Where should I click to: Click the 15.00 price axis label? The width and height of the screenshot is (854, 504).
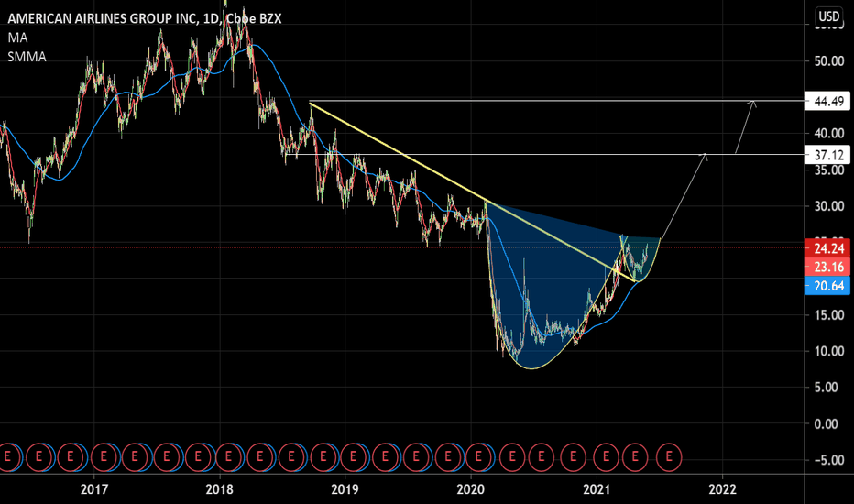click(829, 315)
